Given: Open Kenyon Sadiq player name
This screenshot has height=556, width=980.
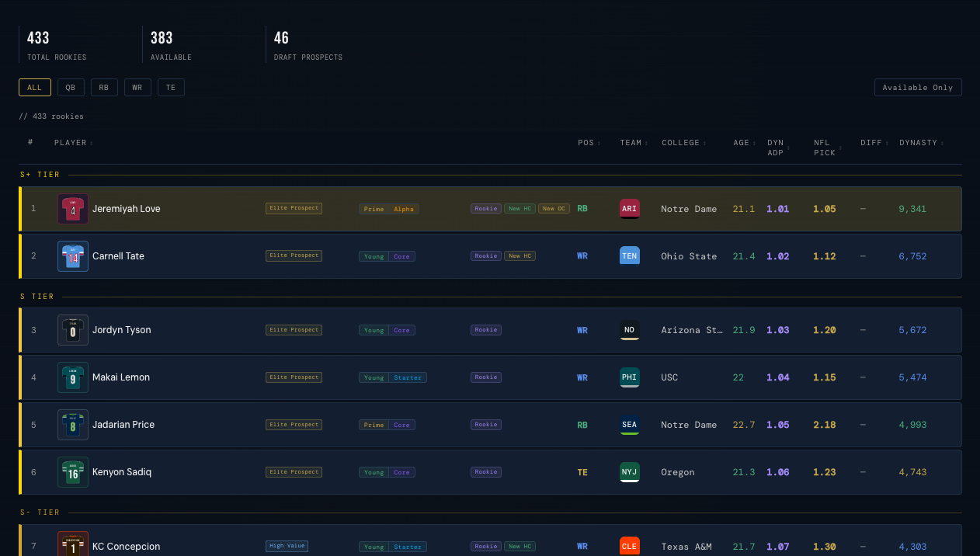Looking at the screenshot, I should (x=122, y=472).
